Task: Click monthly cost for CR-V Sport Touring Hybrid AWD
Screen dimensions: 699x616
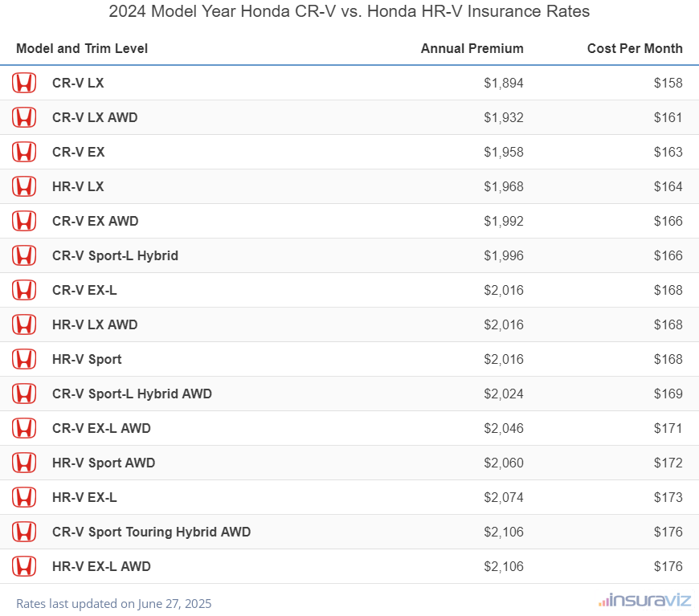Action: point(668,532)
